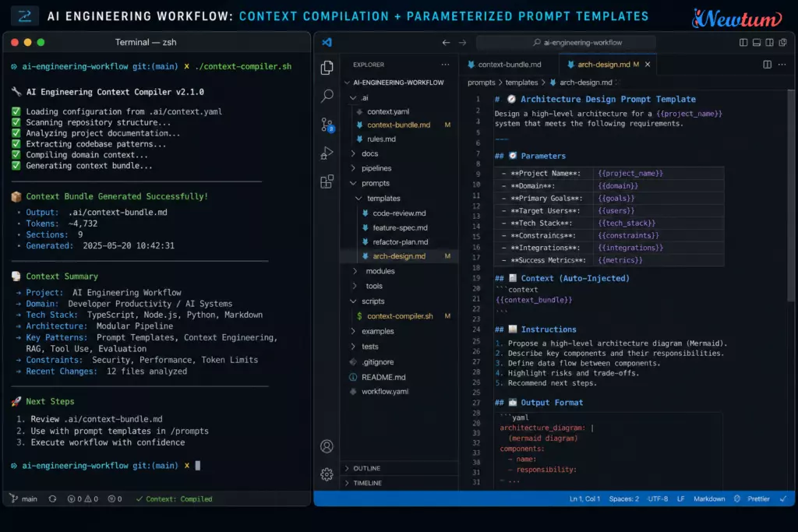Image resolution: width=798 pixels, height=532 pixels.
Task: Collapse the AI-ENGINEERING-WORKFLOW root folder
Action: click(x=347, y=83)
